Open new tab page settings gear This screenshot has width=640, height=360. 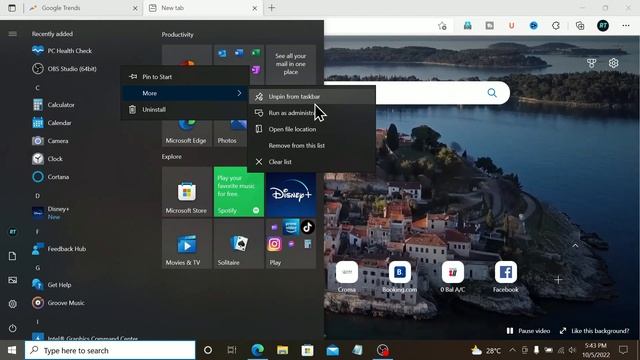point(613,63)
